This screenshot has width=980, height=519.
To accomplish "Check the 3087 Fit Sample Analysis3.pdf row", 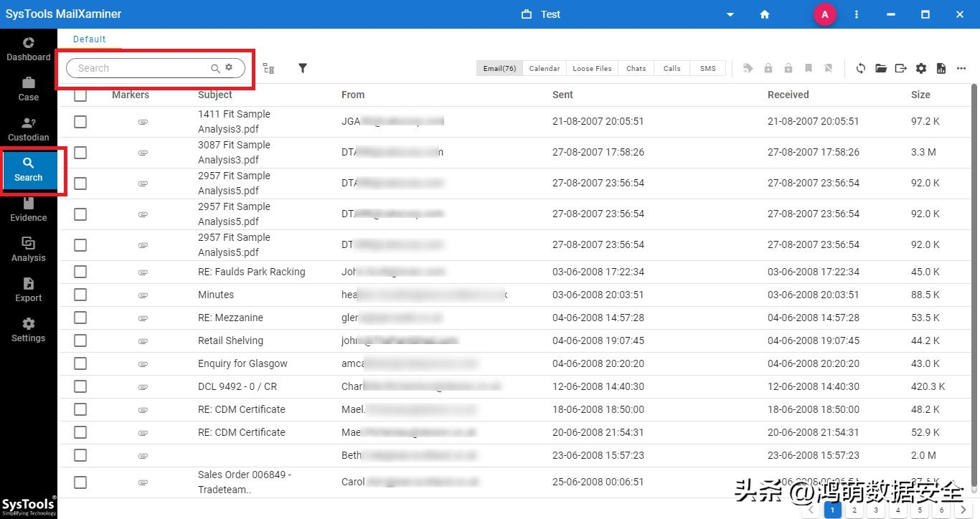I will (80, 153).
